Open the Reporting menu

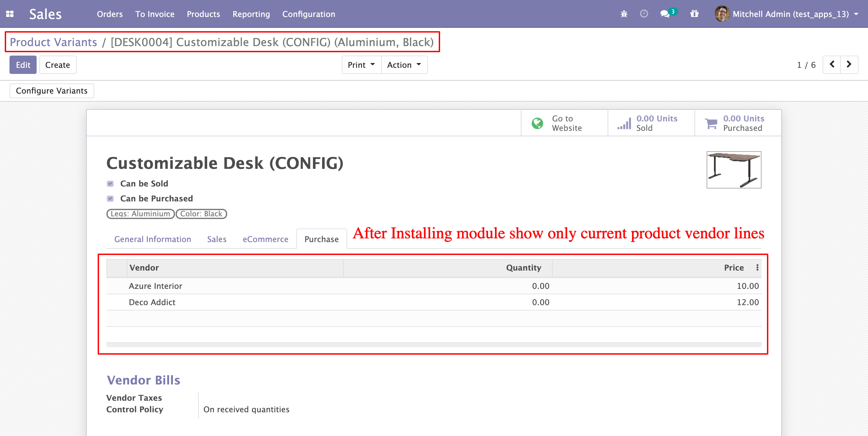click(251, 14)
